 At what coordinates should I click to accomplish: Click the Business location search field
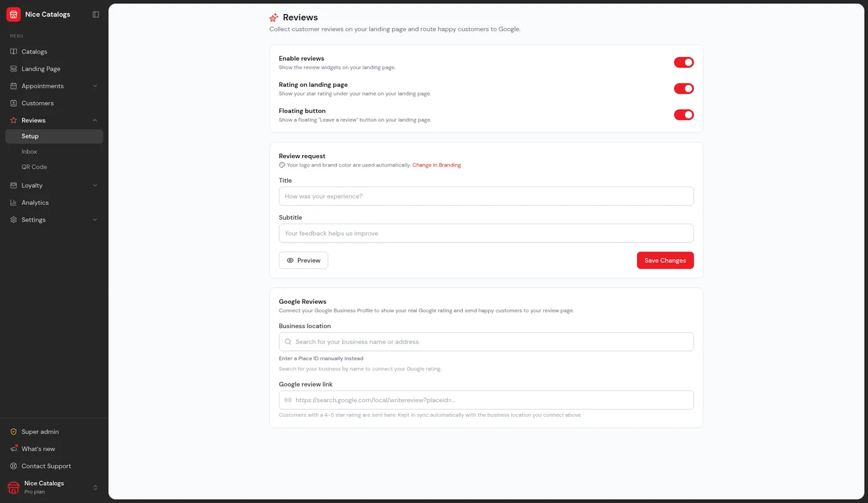pos(486,342)
